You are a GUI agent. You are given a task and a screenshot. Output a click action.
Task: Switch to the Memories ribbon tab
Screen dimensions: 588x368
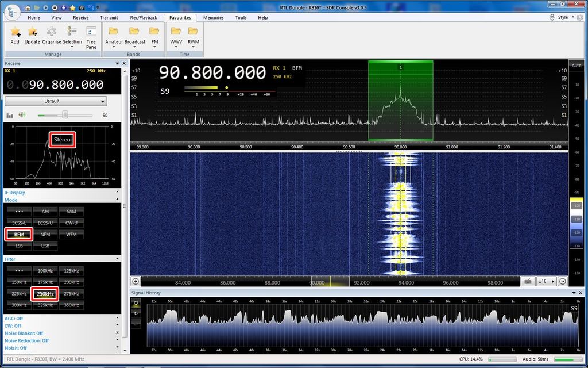coord(214,18)
